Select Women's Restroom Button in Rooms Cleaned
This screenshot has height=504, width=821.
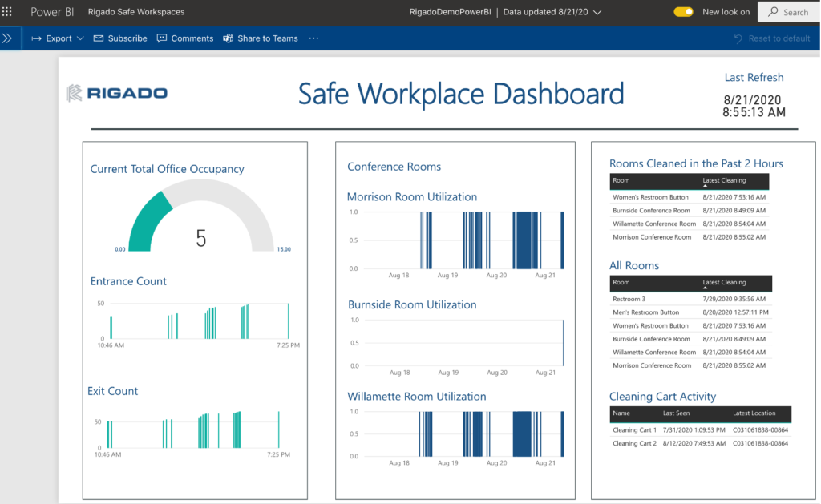(690, 197)
